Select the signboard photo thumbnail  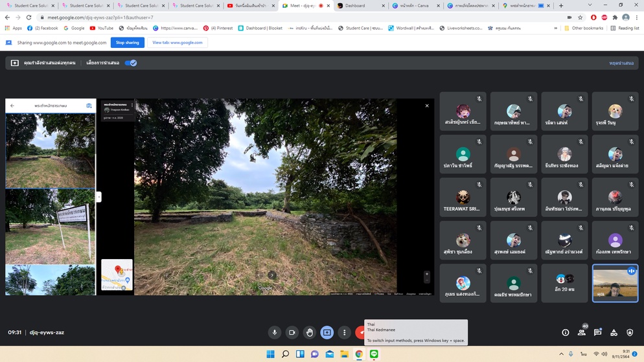(x=50, y=226)
